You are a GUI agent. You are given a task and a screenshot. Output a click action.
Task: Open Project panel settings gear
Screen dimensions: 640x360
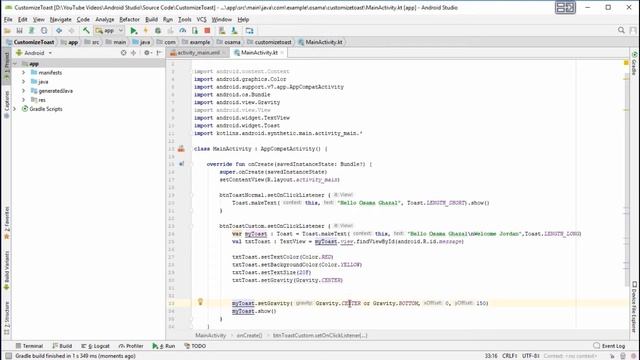[x=147, y=53]
